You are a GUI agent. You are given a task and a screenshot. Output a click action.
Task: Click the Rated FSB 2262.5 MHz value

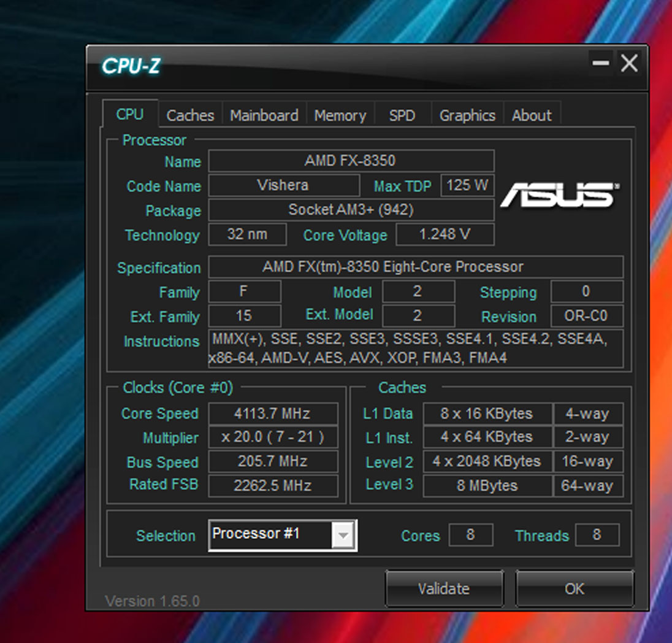pos(273,485)
